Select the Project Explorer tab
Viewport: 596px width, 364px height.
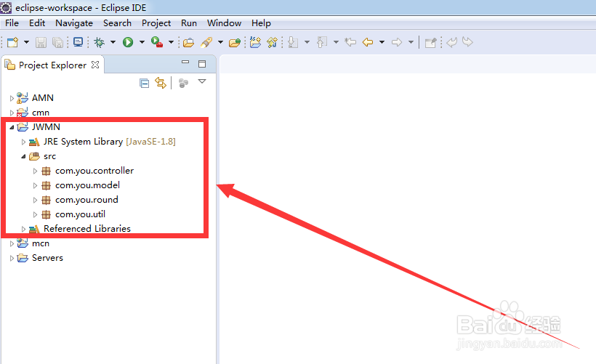(x=52, y=65)
